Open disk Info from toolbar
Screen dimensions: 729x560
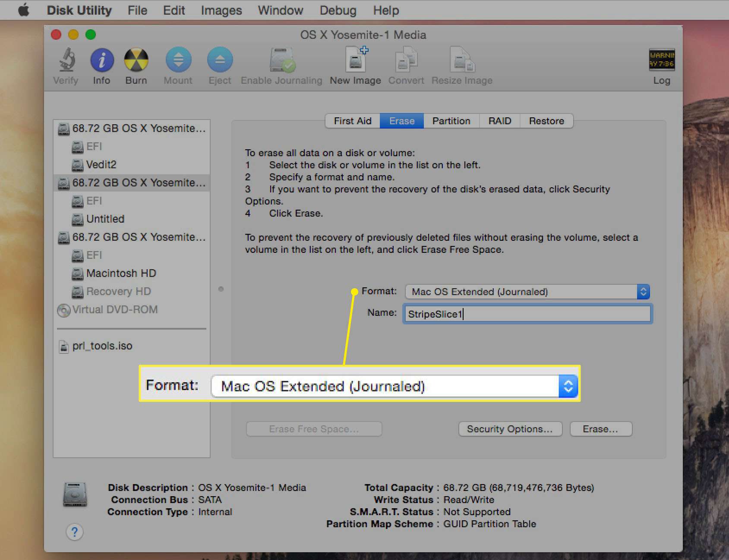click(x=102, y=60)
